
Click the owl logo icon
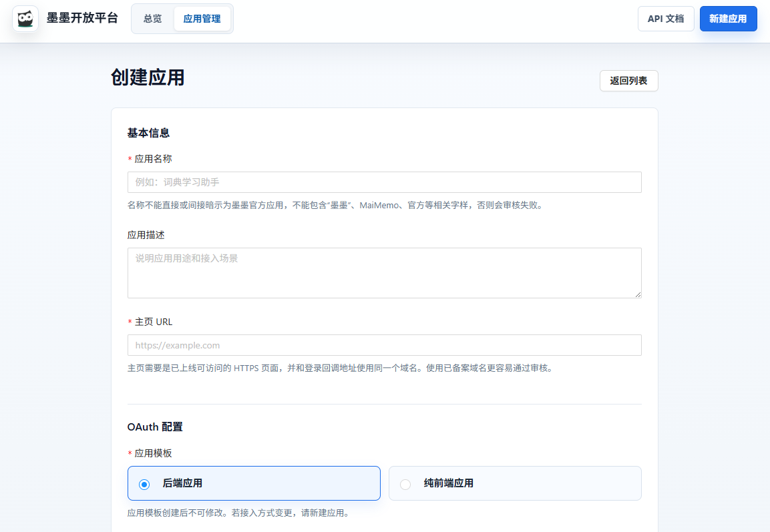[25, 19]
